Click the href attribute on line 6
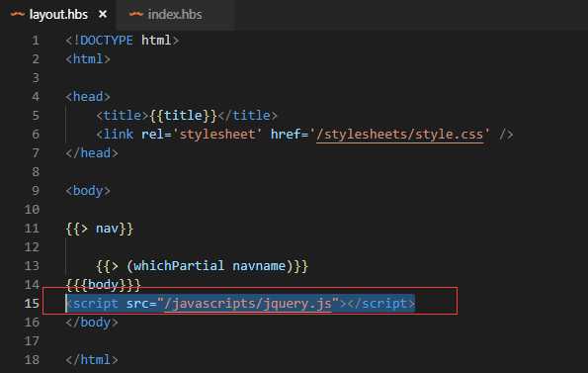Image resolution: width=588 pixels, height=373 pixels. (286, 135)
